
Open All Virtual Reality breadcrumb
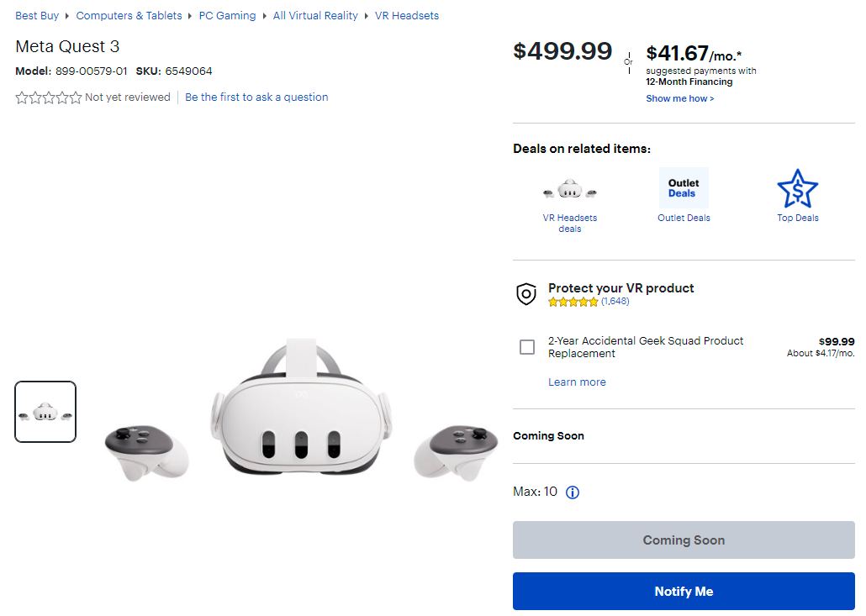(315, 16)
